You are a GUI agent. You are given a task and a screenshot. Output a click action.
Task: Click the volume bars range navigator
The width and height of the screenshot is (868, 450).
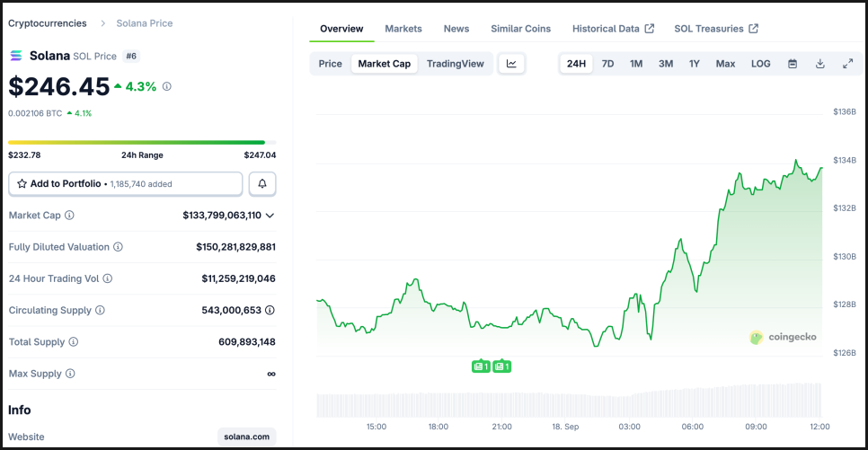pos(569,400)
